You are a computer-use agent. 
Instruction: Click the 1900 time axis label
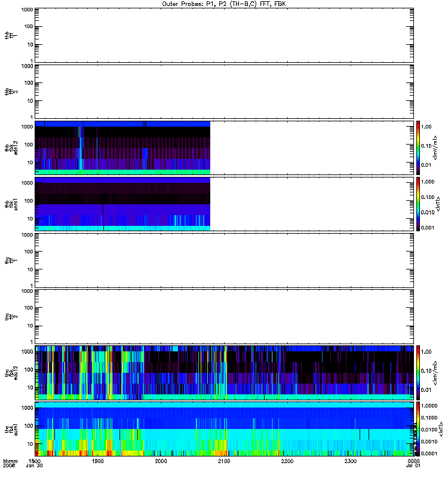point(98,461)
